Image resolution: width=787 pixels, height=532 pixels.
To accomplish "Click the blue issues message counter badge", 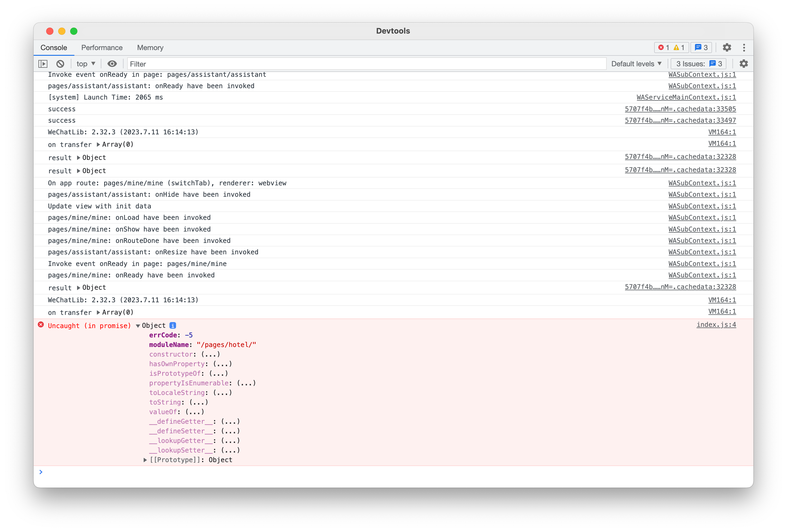I will pos(701,47).
